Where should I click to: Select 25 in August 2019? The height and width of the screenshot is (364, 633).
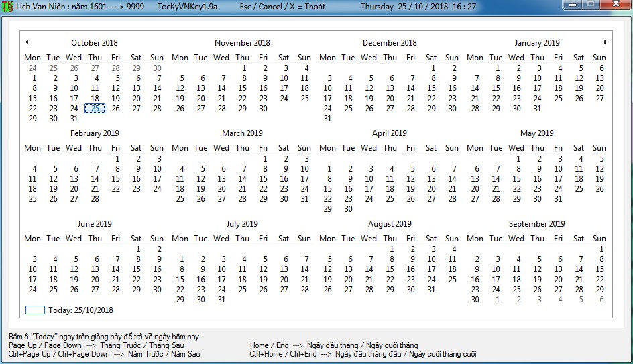pos(452,280)
